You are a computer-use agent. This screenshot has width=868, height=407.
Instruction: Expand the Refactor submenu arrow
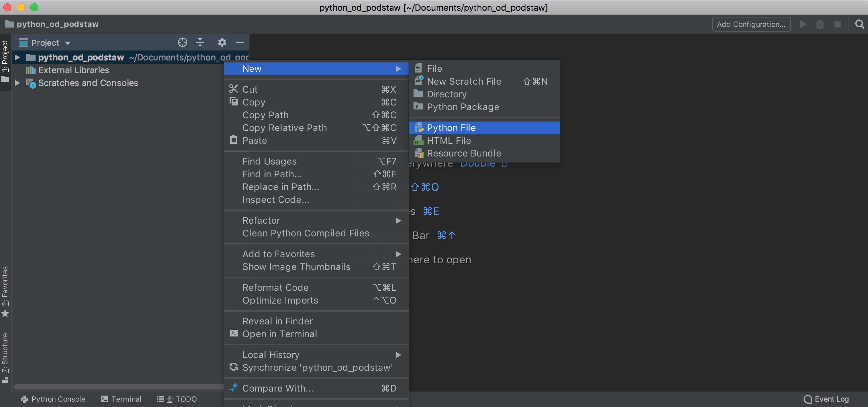point(398,221)
